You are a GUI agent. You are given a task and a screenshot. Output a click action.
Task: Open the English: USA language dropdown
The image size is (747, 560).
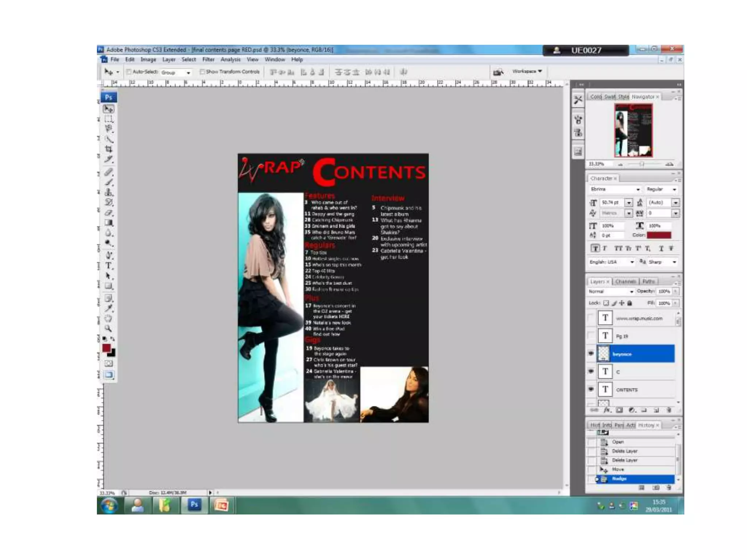point(611,262)
